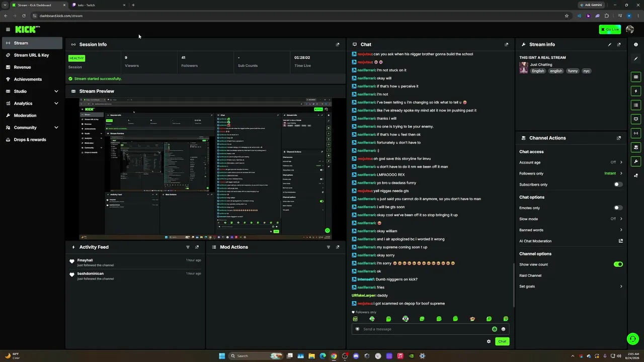This screenshot has height=362, width=644.
Task: Open Ask Gemini in Chrome
Action: coord(591,5)
